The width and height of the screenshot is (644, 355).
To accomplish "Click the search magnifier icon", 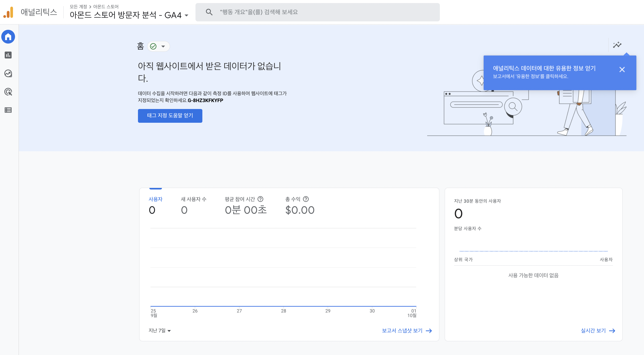I will [209, 12].
